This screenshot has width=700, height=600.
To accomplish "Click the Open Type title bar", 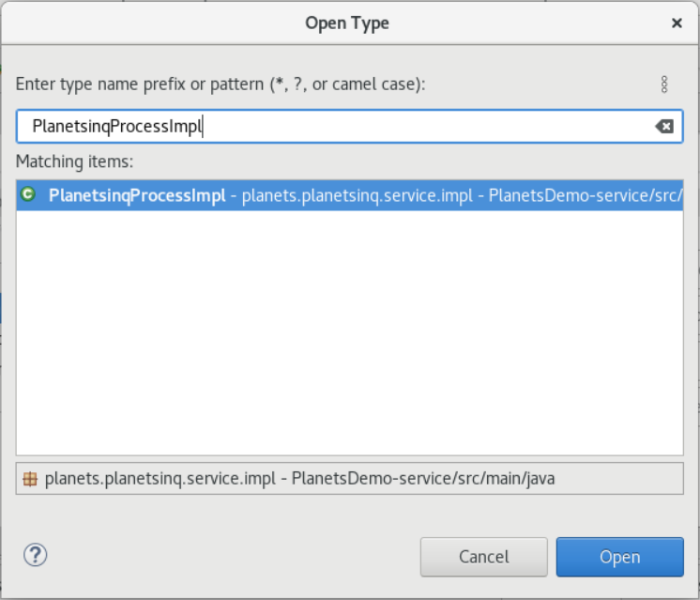I will tap(347, 23).
